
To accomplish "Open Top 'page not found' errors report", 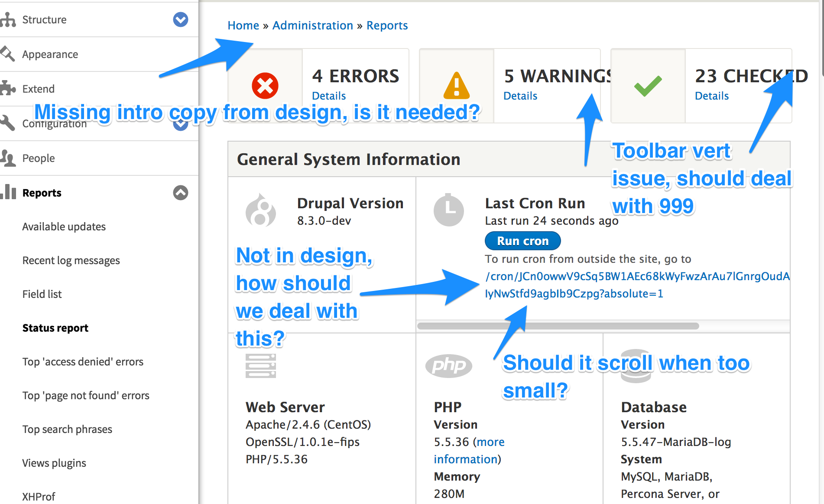I will (x=86, y=395).
